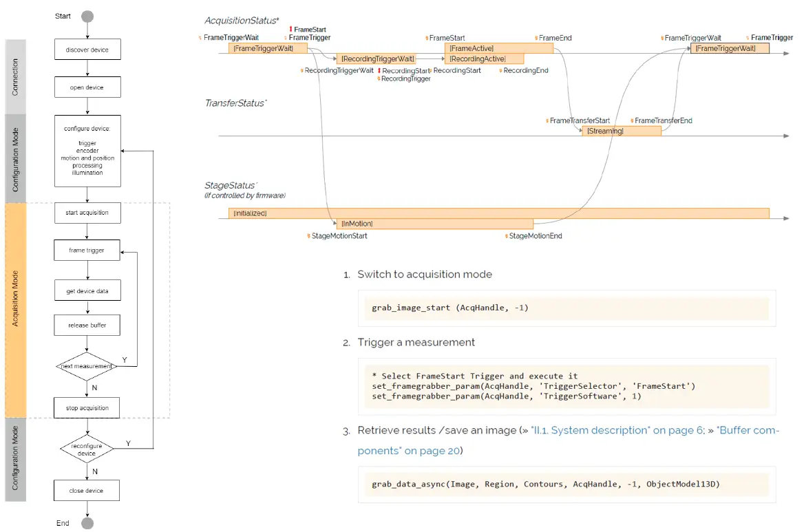This screenshot has height=532, width=806.
Task: Select the 'release buffer' flowchart step
Action: 87,325
